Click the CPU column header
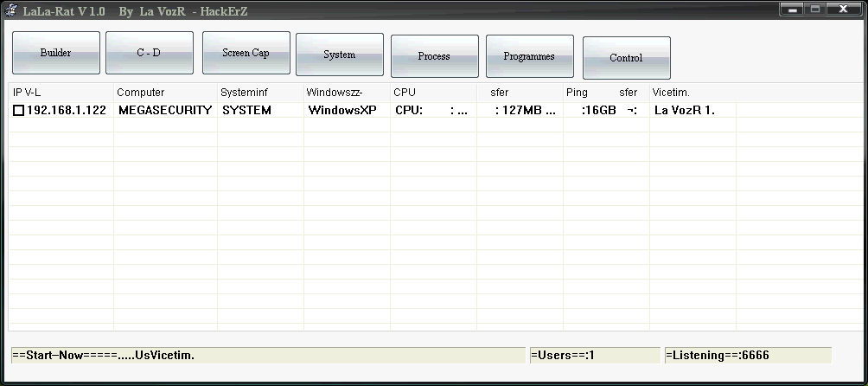Screen dimensions: 868x386 (x=432, y=93)
